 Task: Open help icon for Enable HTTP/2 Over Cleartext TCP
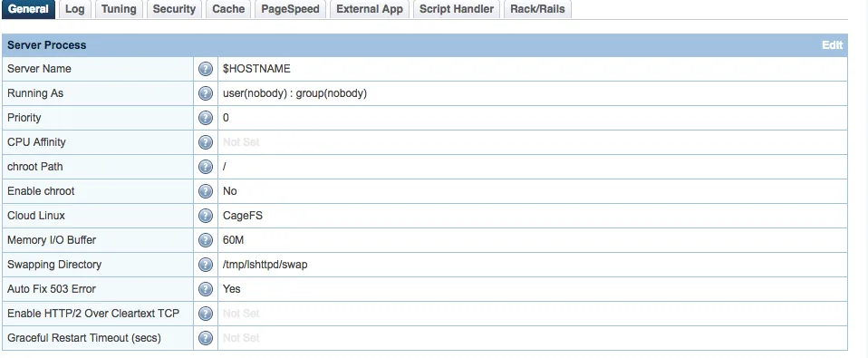tap(206, 314)
